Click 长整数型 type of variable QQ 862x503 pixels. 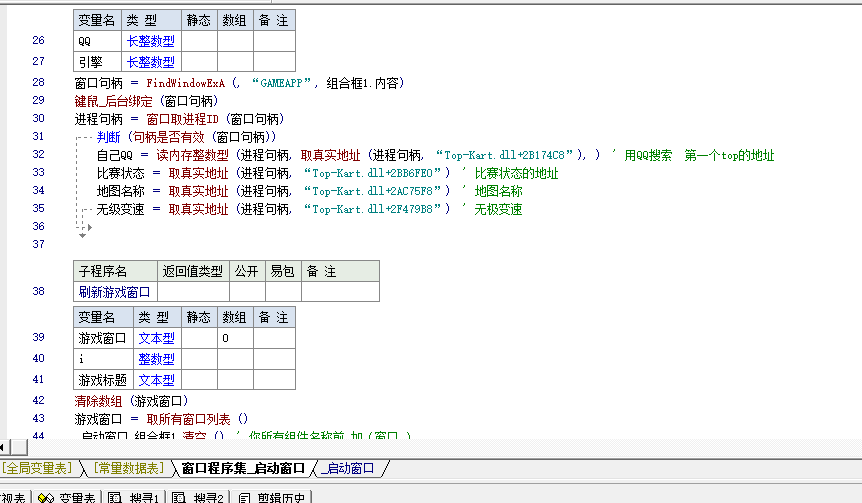150,41
